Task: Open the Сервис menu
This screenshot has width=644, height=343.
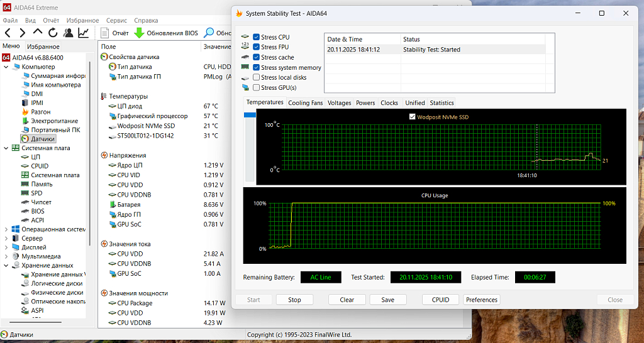Action: click(116, 20)
